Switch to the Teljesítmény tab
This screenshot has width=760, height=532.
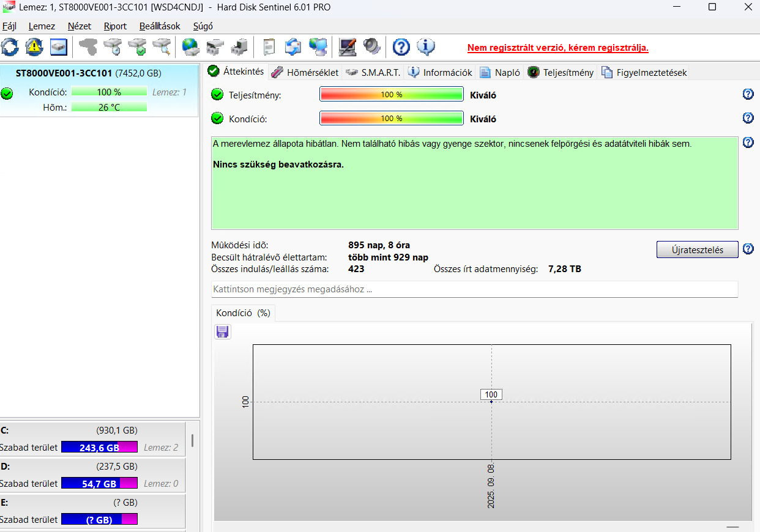[561, 72]
